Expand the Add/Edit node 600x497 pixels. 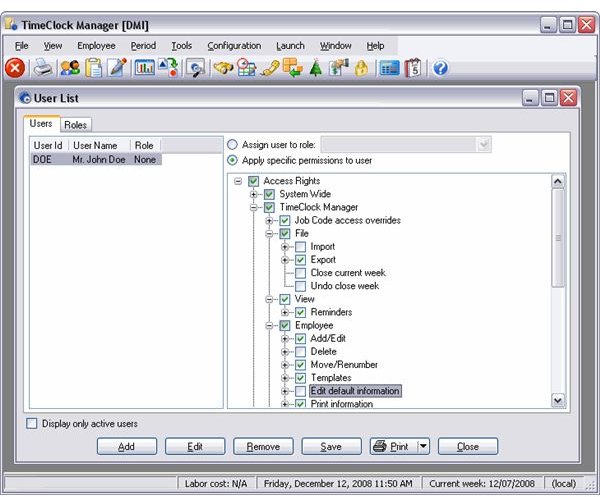(285, 339)
